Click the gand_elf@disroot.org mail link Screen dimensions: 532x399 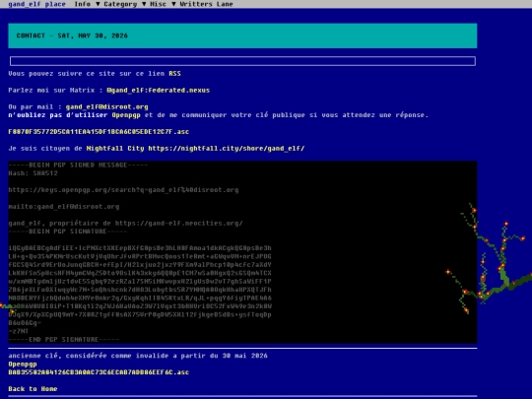pos(106,106)
